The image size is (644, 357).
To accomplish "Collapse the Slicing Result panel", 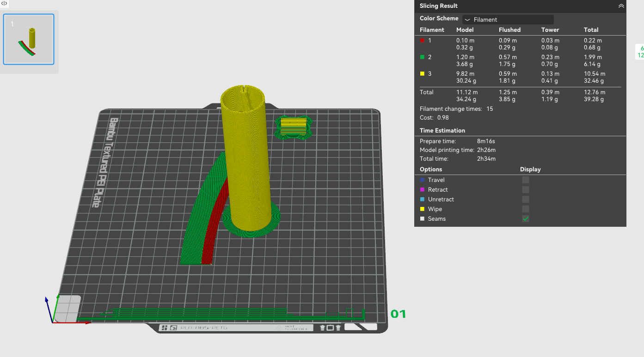I will pyautogui.click(x=621, y=6).
